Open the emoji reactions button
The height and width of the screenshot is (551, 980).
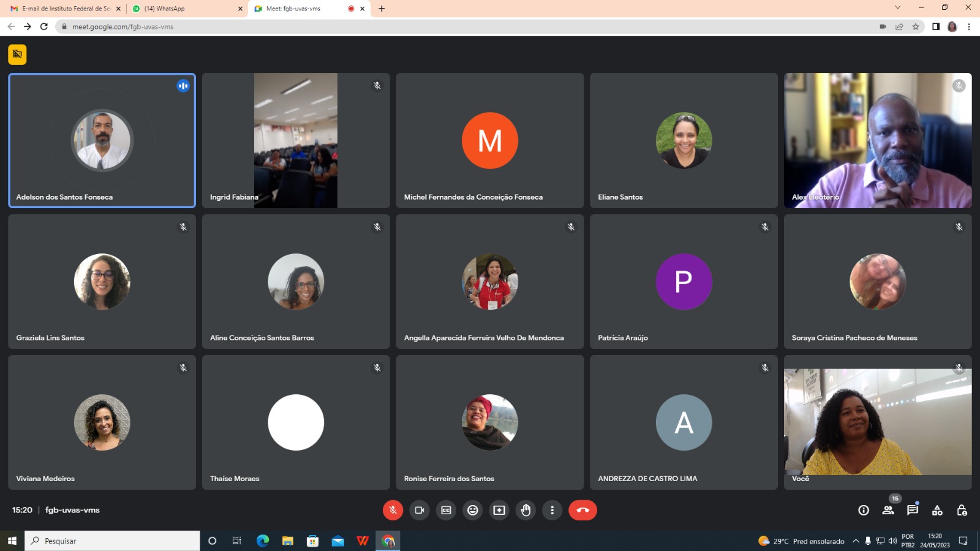pos(473,510)
